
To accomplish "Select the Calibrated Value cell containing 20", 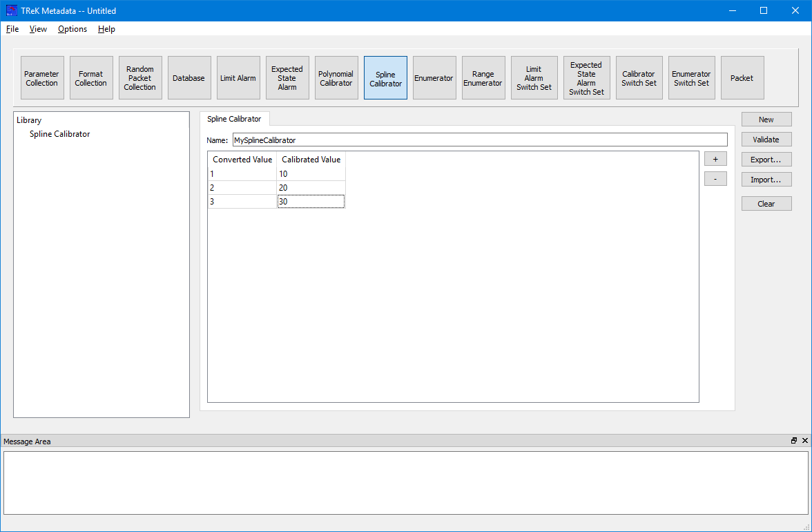I will 311,188.
